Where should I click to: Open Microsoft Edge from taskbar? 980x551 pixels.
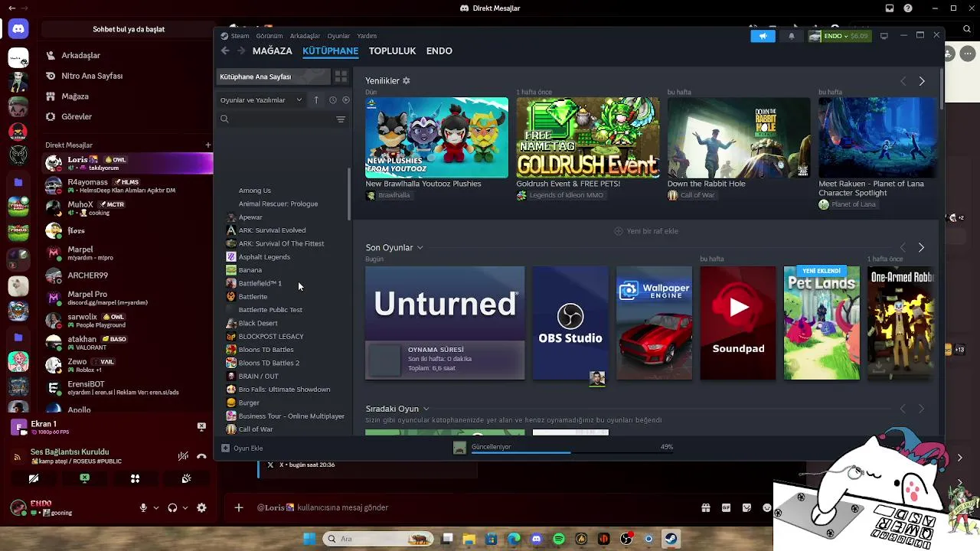click(x=514, y=539)
